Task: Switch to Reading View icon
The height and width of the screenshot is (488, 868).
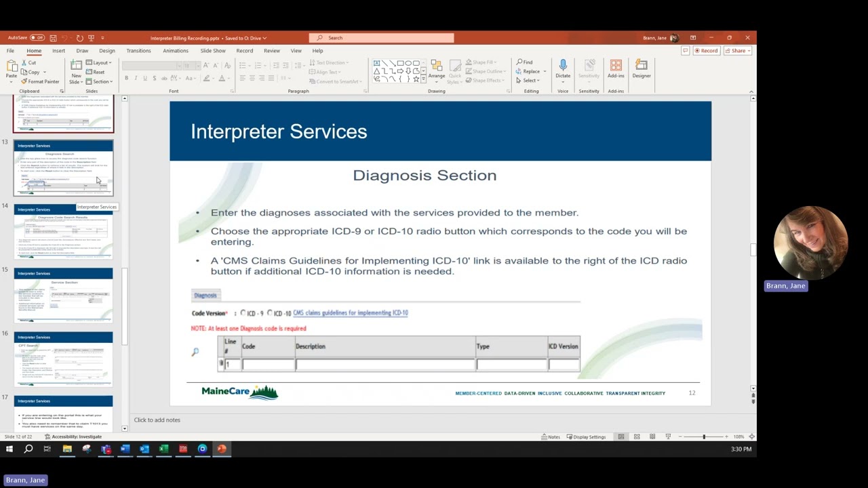Action: point(652,436)
